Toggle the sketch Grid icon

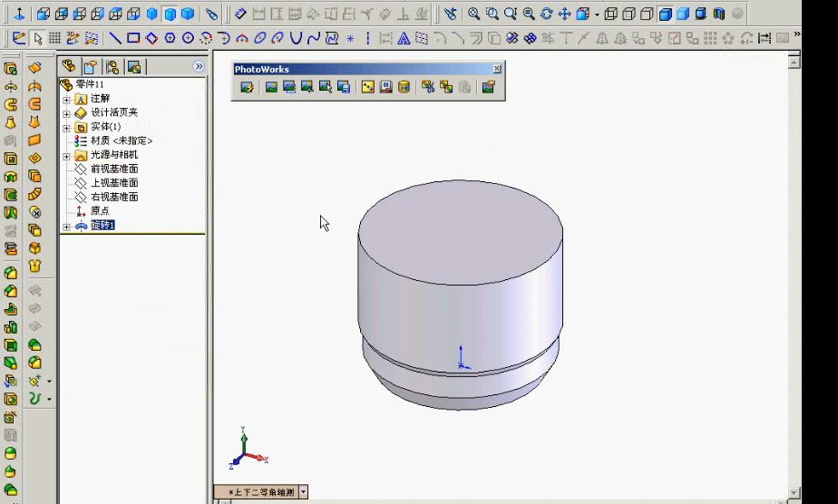(54, 38)
